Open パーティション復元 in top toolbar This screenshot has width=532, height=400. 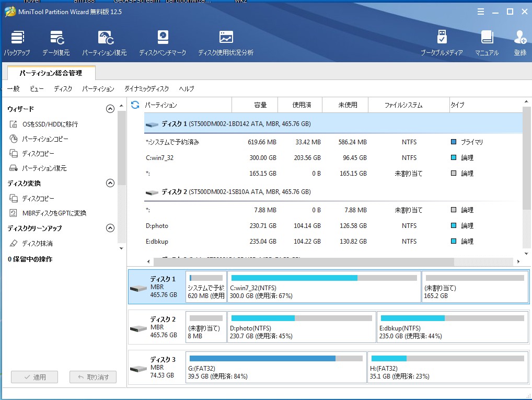tap(105, 43)
